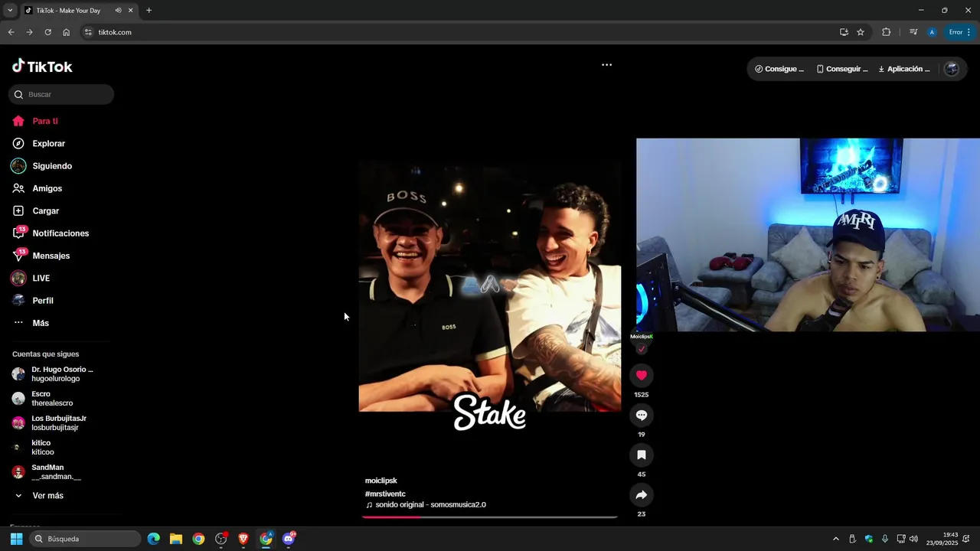Open Microsoft Edge from the taskbar
The width and height of the screenshot is (980, 551).
click(x=154, y=539)
